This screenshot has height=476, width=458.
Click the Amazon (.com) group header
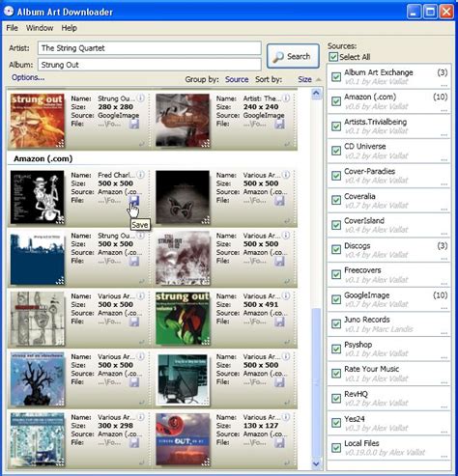43,158
